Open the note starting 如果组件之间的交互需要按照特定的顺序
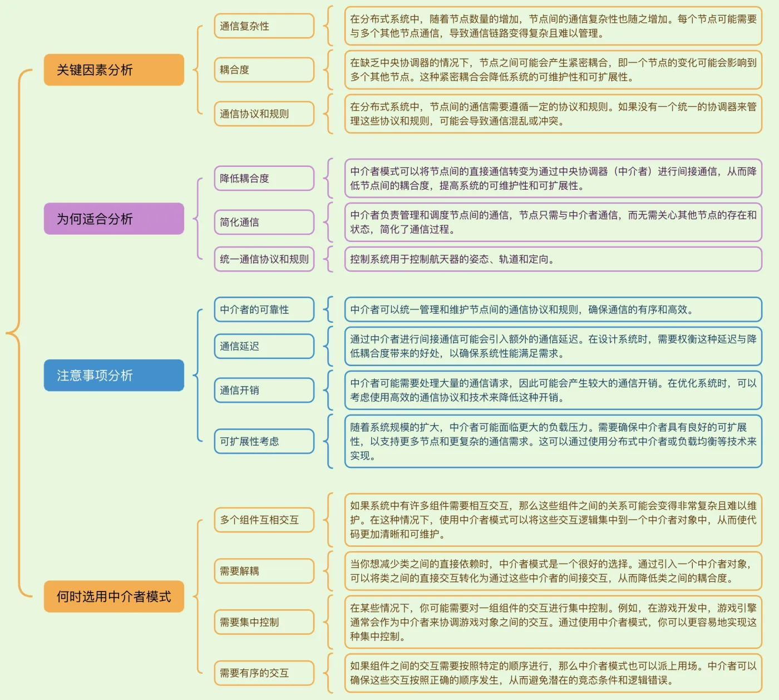The width and height of the screenshot is (779, 700). tap(553, 673)
